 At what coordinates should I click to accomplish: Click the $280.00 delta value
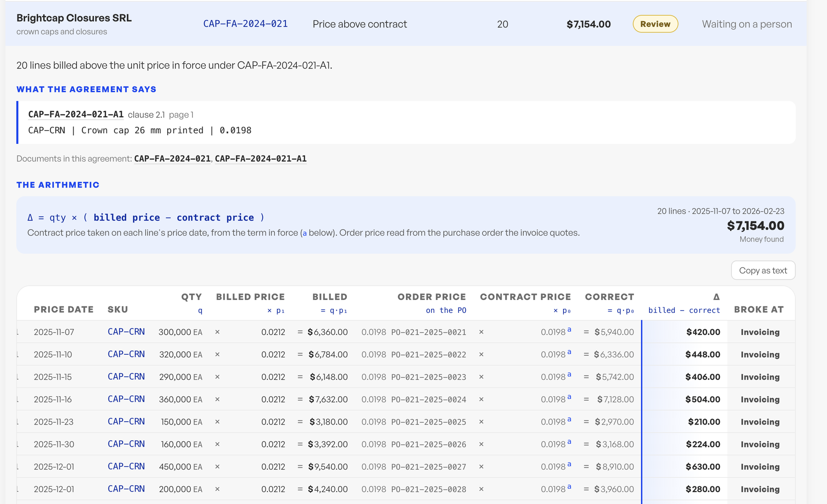click(703, 489)
